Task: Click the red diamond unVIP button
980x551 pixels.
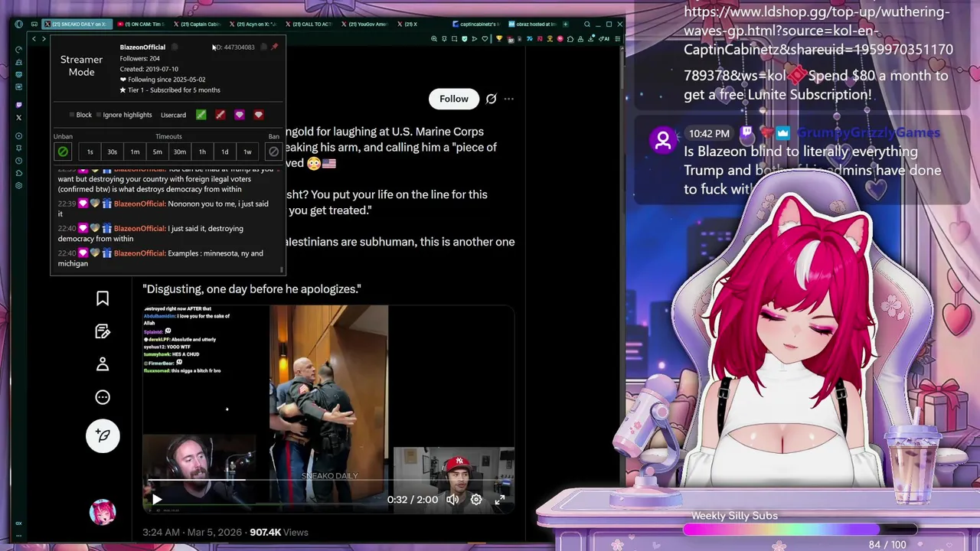Action: [x=259, y=115]
